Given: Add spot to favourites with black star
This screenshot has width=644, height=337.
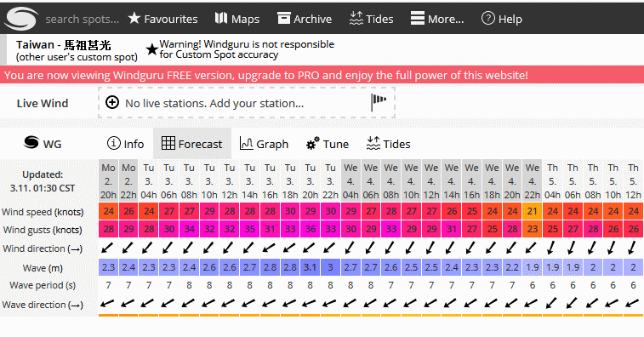Looking at the screenshot, I should point(152,49).
